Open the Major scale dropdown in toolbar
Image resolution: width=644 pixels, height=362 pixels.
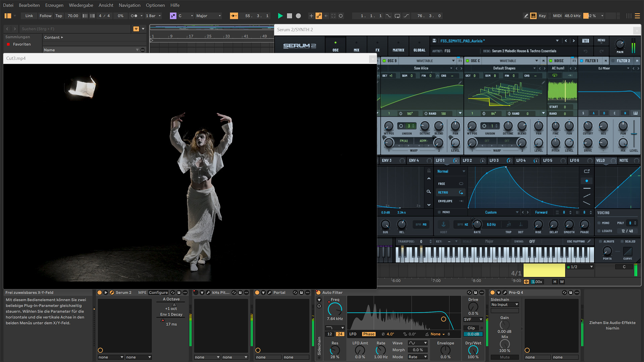[x=209, y=16]
